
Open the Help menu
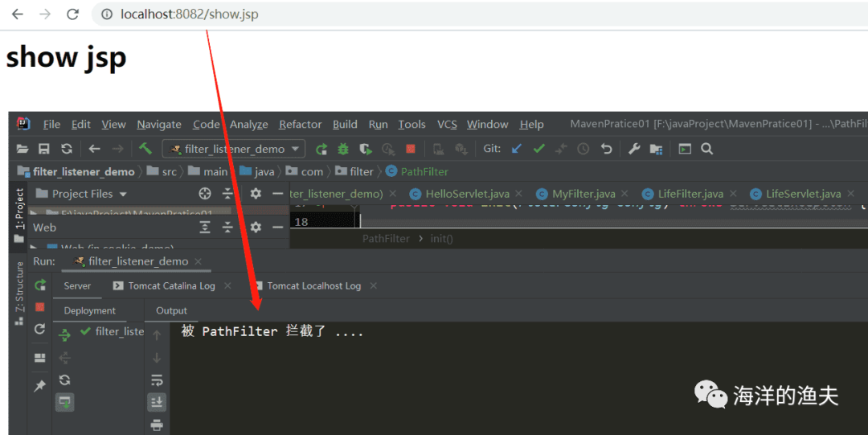tap(531, 124)
